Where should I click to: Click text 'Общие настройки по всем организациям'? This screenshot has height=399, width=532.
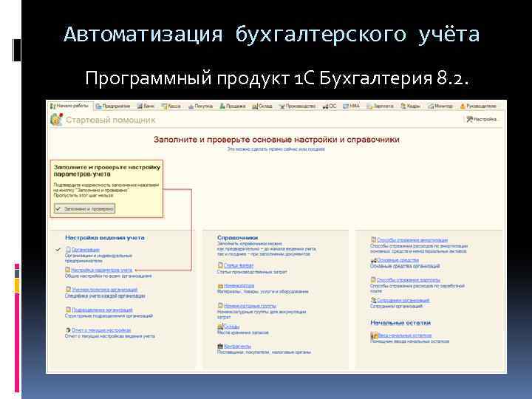pyautogui.click(x=108, y=276)
